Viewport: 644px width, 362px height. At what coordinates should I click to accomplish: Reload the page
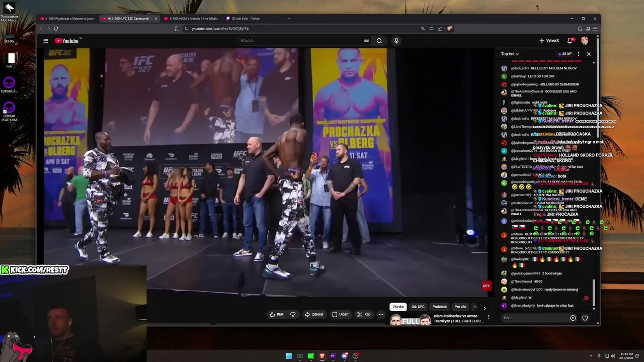click(56, 29)
